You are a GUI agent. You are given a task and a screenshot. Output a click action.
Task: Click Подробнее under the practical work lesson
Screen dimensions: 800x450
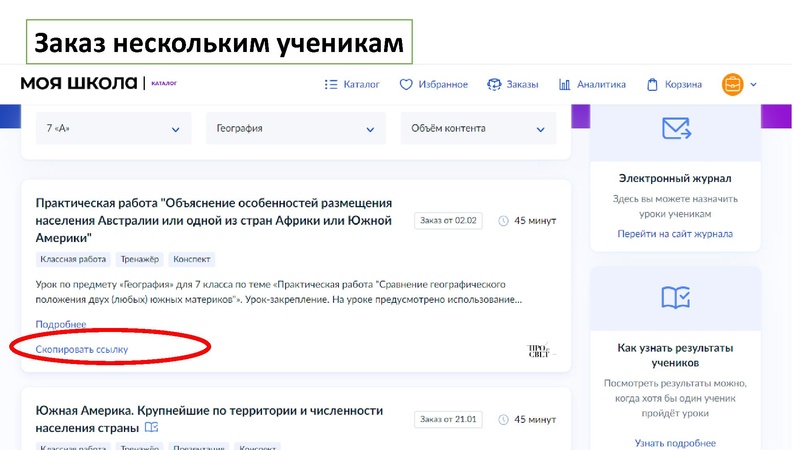click(x=61, y=324)
